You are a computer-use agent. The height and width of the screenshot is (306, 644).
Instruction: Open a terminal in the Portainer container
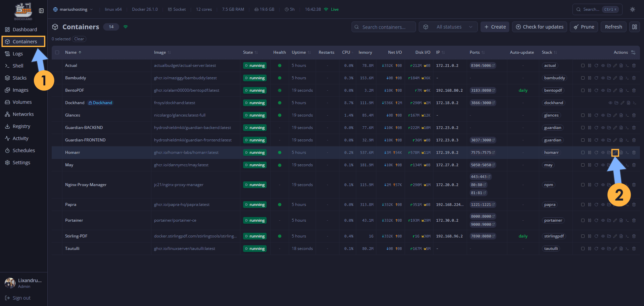pyautogui.click(x=628, y=220)
